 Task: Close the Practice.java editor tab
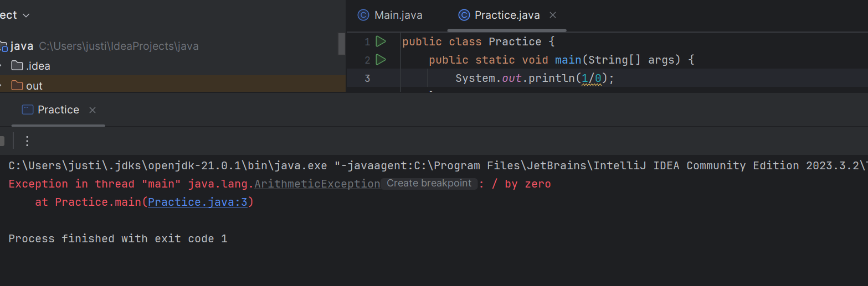pos(552,15)
